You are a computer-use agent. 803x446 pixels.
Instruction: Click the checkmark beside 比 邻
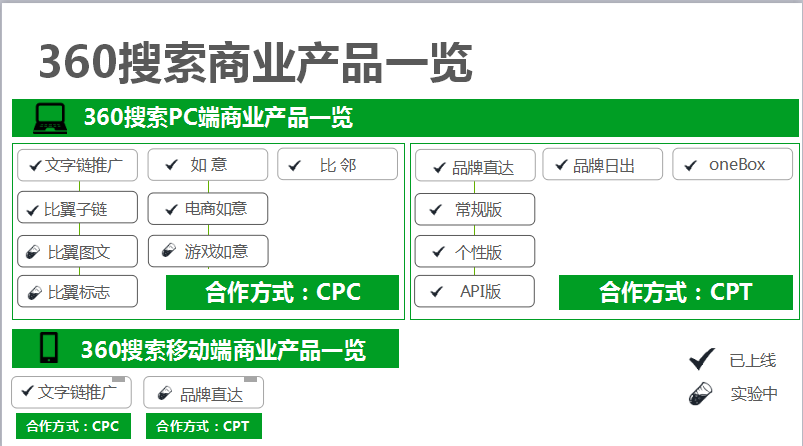pos(295,165)
